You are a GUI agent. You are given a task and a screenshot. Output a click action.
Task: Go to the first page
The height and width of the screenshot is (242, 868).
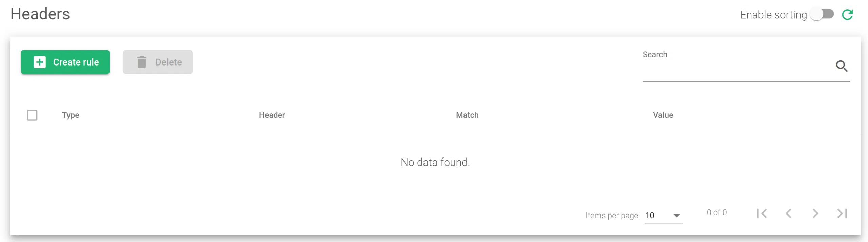tap(762, 213)
